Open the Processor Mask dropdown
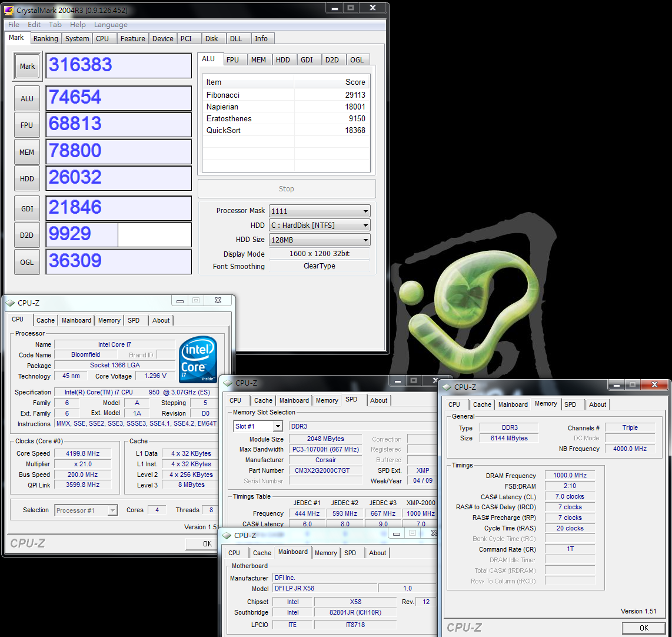 click(x=320, y=211)
